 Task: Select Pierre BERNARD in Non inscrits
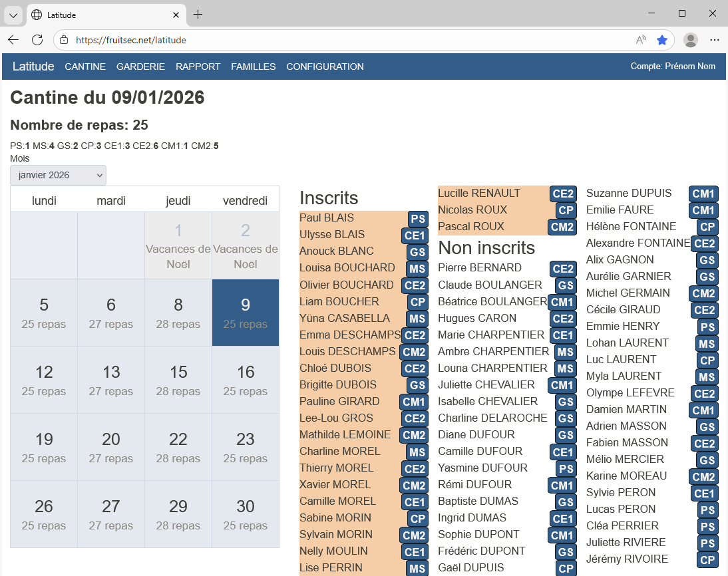point(479,268)
